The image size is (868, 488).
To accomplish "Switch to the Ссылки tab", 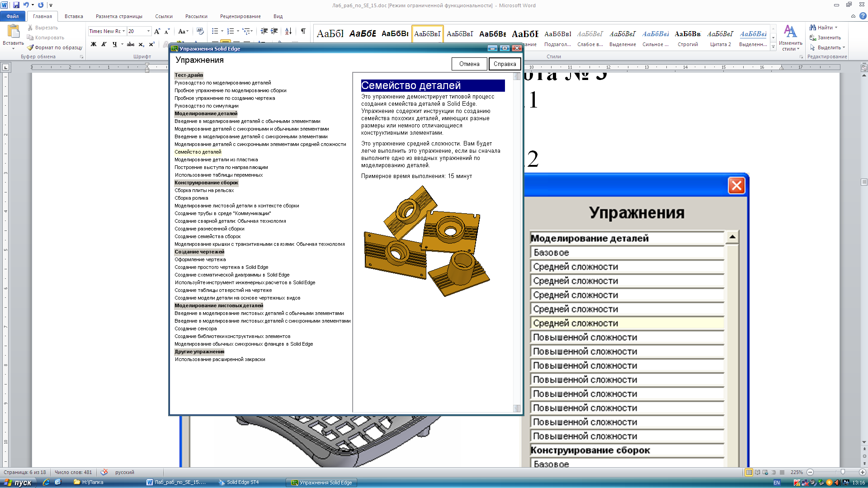I will point(164,16).
